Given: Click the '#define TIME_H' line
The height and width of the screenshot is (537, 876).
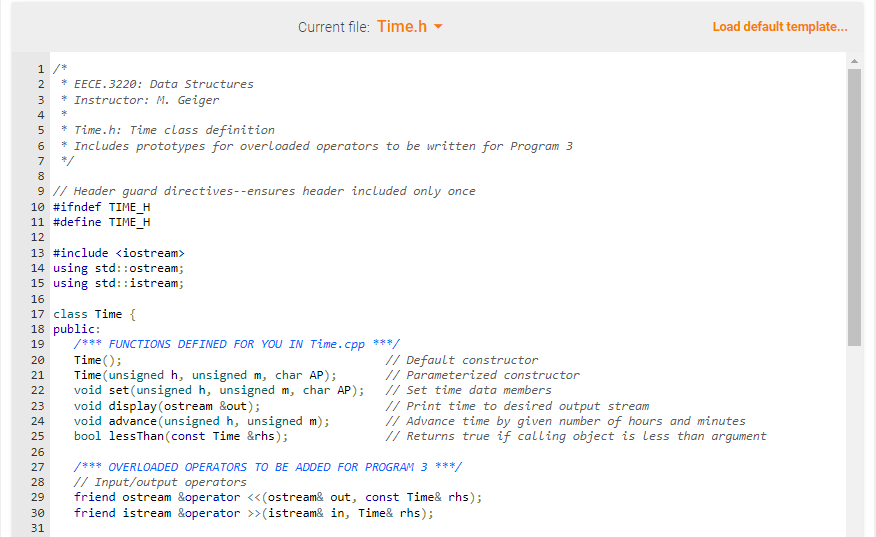Looking at the screenshot, I should [102, 222].
